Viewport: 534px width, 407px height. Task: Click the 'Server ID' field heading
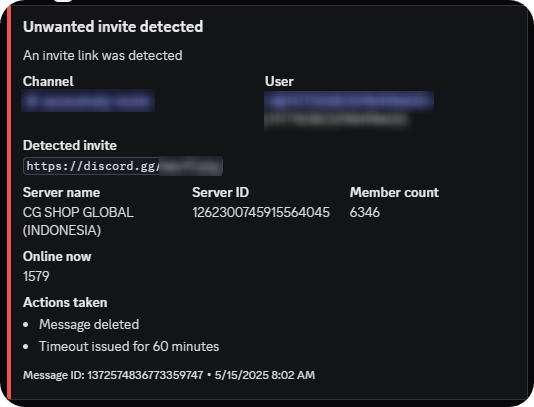(x=220, y=192)
